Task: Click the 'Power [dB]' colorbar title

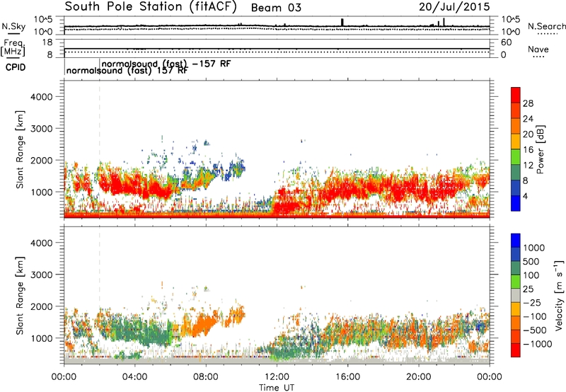Action: tap(541, 149)
